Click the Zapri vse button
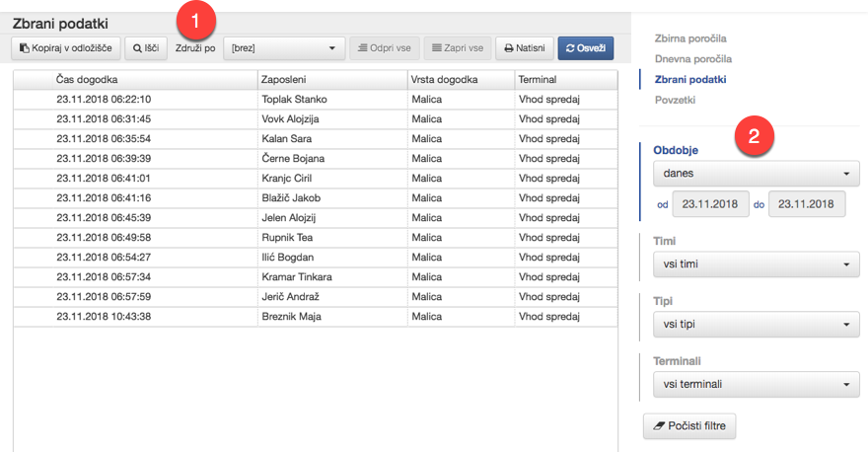Viewport: 868px width, 452px height. pos(458,48)
